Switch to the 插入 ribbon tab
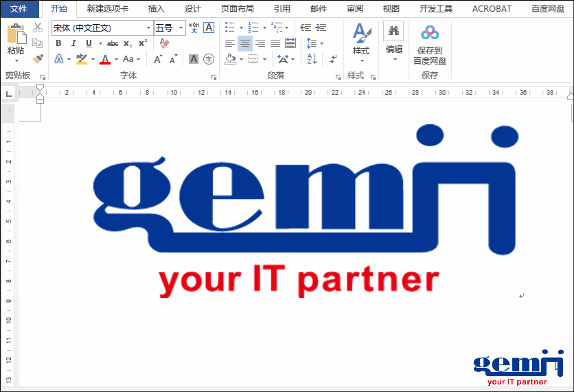Screen dimensions: 574x392 click(157, 9)
